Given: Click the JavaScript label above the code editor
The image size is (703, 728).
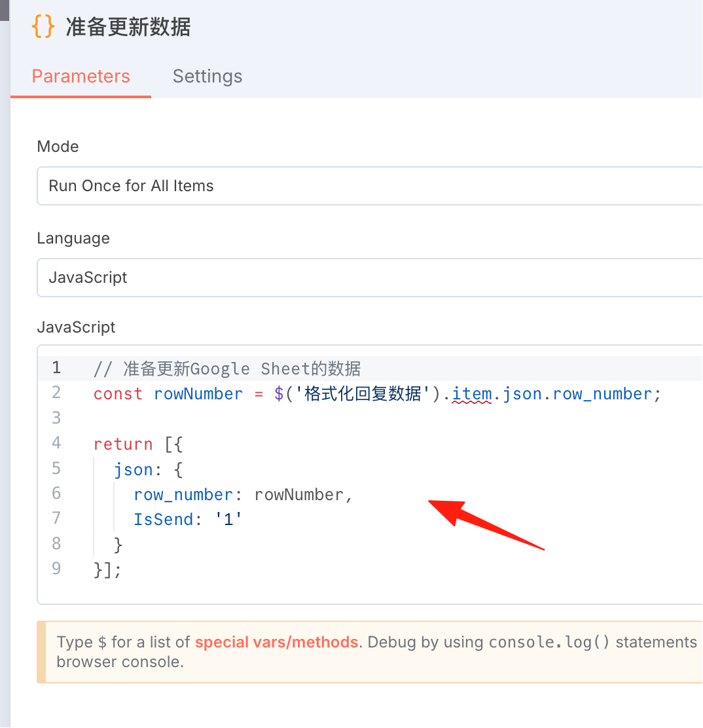Looking at the screenshot, I should tap(76, 327).
